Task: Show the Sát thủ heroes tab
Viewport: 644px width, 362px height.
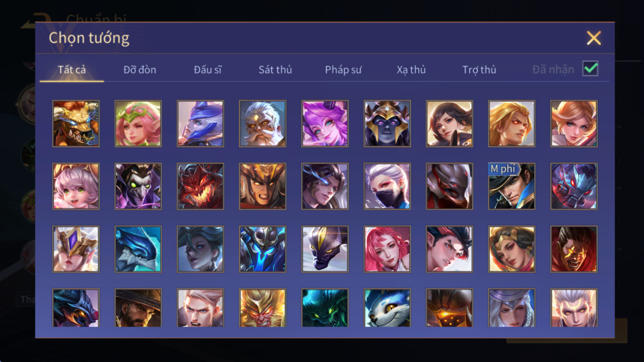Action: coord(275,70)
